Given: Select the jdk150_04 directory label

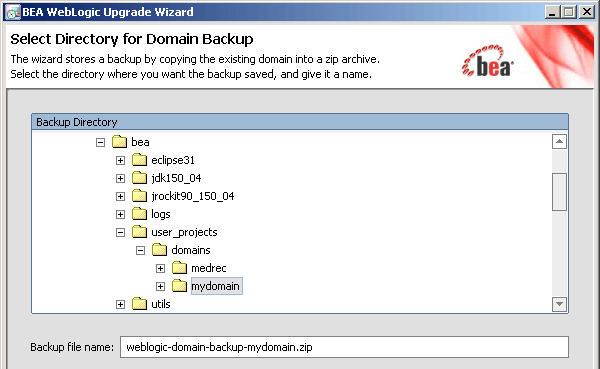Looking at the screenshot, I should point(176,178).
